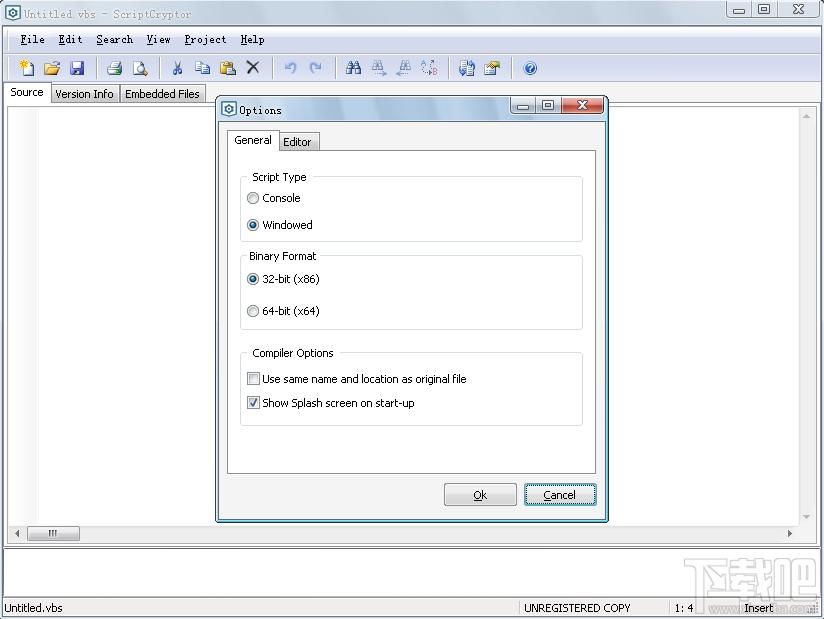The height and width of the screenshot is (619, 824).
Task: Select the Source tab
Action: [27, 92]
